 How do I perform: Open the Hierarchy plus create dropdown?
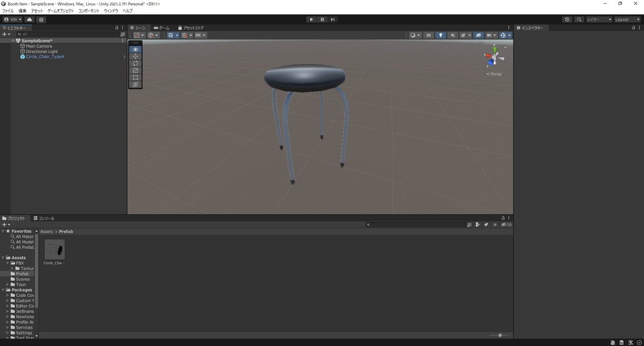pyautogui.click(x=6, y=35)
